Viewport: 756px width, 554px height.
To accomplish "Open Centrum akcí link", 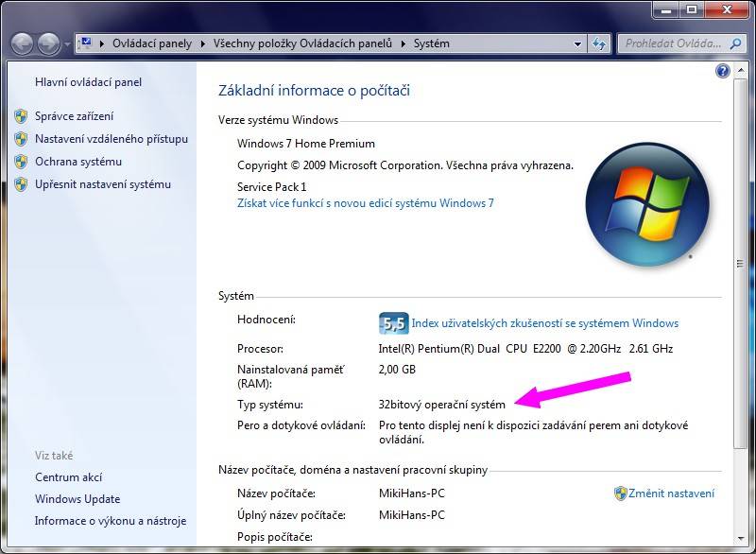I will click(x=68, y=477).
